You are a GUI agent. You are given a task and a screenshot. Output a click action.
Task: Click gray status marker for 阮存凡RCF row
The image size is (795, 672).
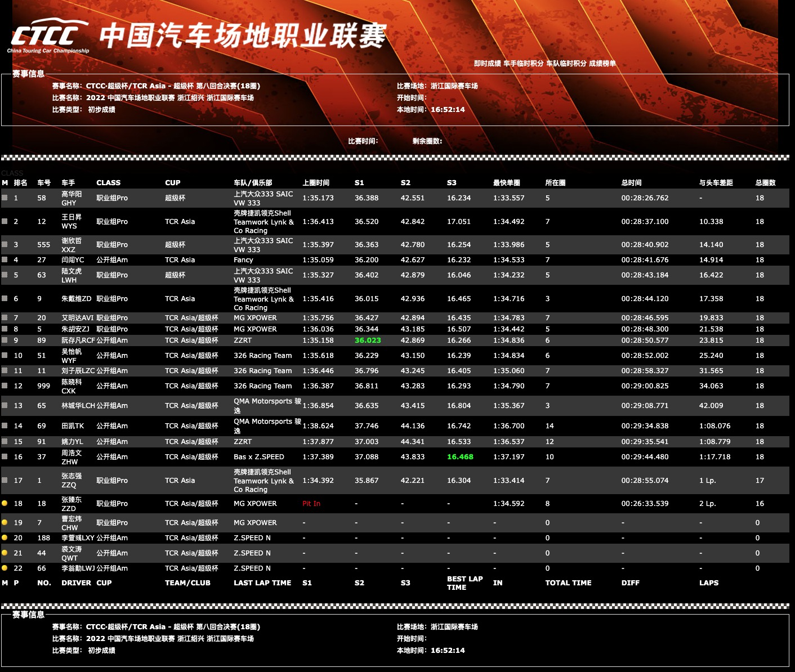point(5,341)
